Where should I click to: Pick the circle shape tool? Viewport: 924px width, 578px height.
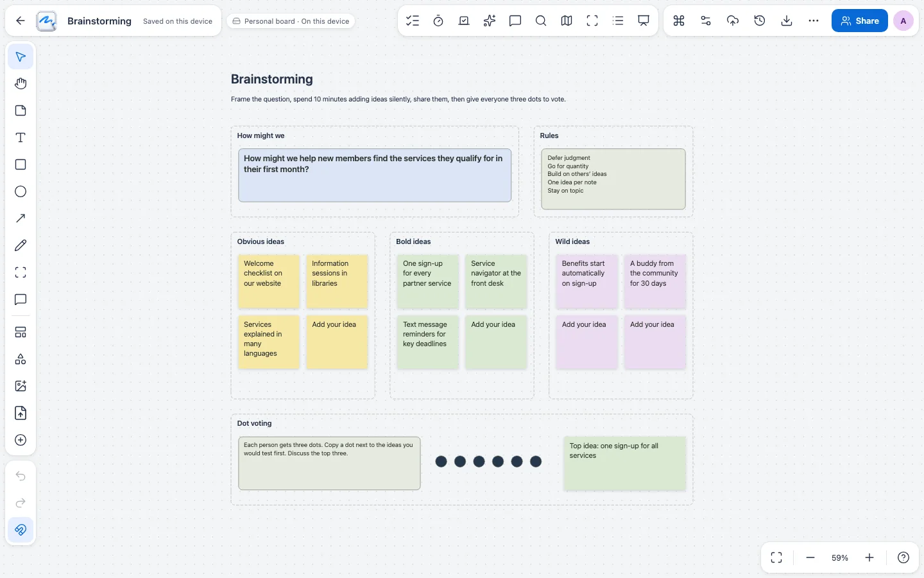21,191
